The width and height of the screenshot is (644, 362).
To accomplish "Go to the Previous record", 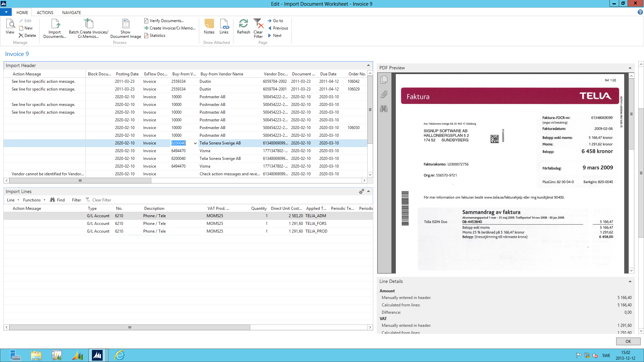I will [x=278, y=28].
